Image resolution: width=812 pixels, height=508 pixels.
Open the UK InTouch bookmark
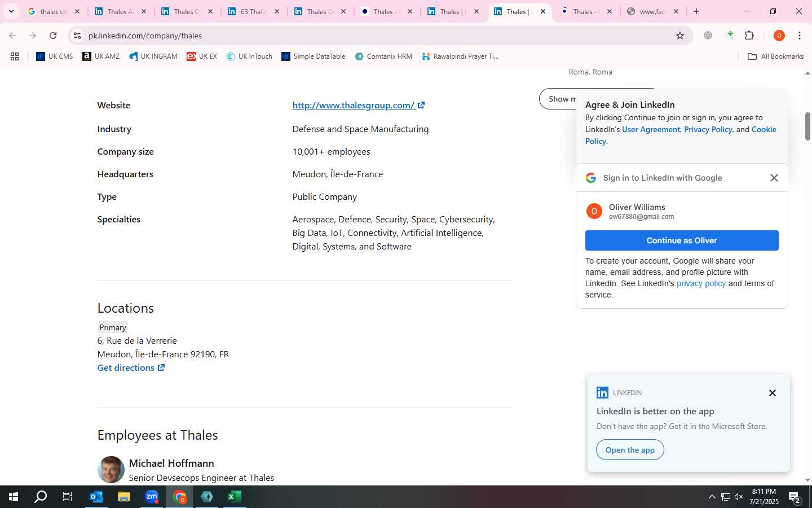[x=249, y=56]
